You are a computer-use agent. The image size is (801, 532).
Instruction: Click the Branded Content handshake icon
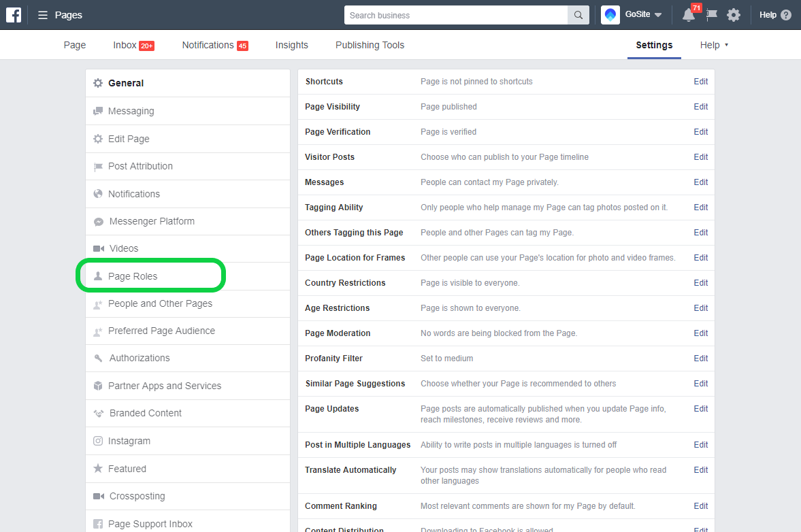[x=99, y=414]
